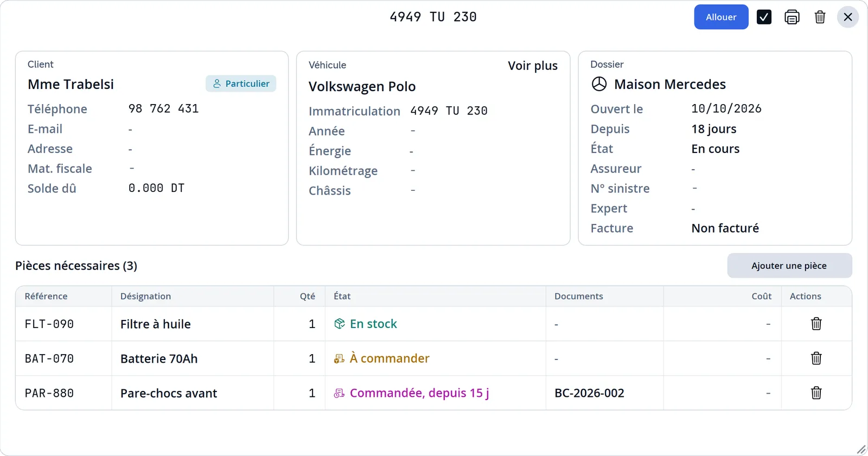Viewport: 868px width, 456px height.
Task: Click the En cours dossier state
Action: pos(716,149)
